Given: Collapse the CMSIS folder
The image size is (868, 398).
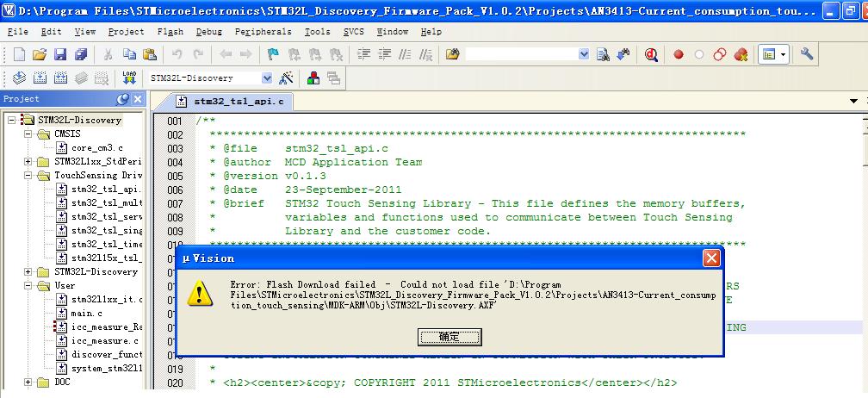Looking at the screenshot, I should [28, 134].
